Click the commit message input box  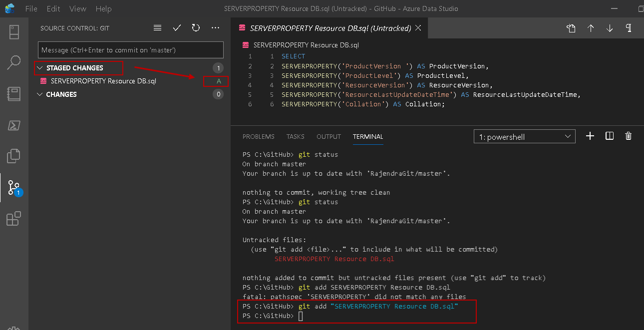(130, 50)
